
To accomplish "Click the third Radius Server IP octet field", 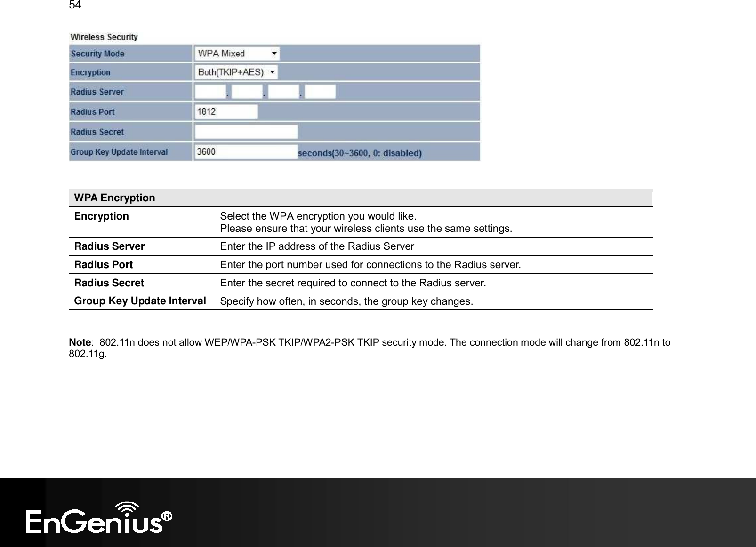I will coord(283,92).
